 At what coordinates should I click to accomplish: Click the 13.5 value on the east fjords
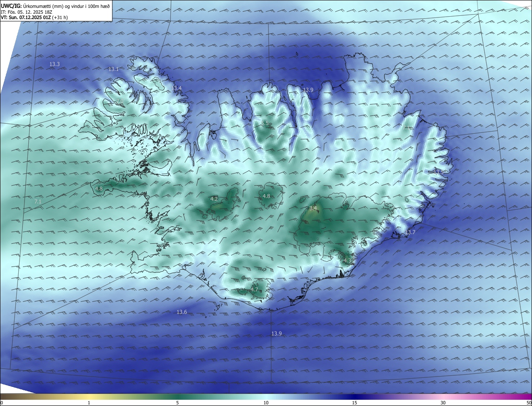tap(439, 171)
